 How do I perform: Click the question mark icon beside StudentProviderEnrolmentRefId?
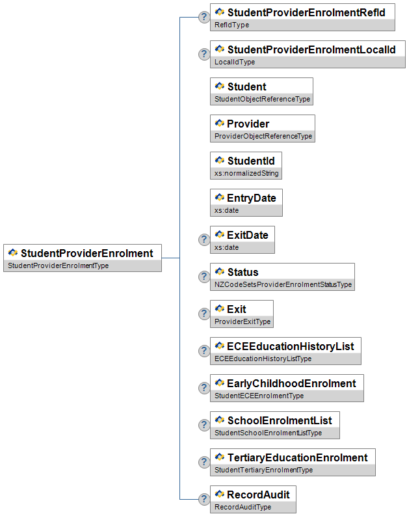[x=203, y=17]
